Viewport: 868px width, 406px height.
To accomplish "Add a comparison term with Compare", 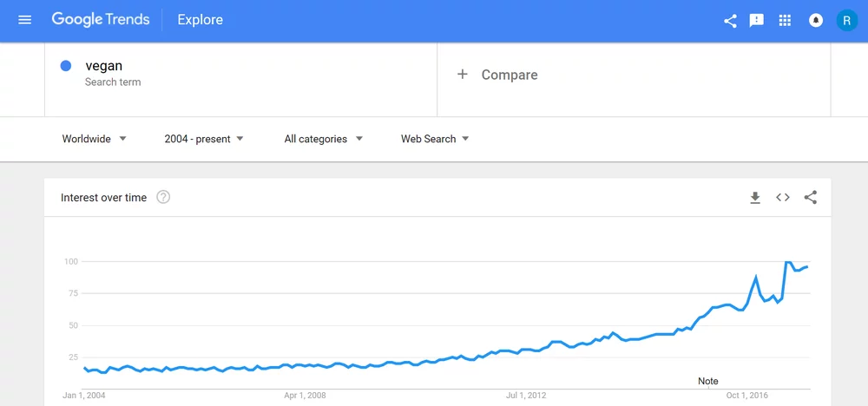I will click(x=498, y=75).
